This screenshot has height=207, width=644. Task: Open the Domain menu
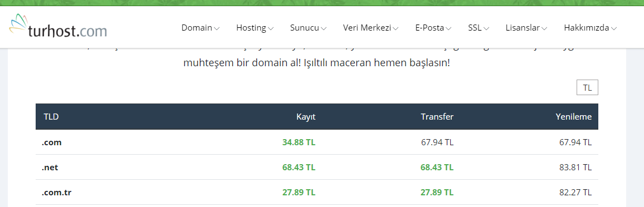tap(201, 28)
